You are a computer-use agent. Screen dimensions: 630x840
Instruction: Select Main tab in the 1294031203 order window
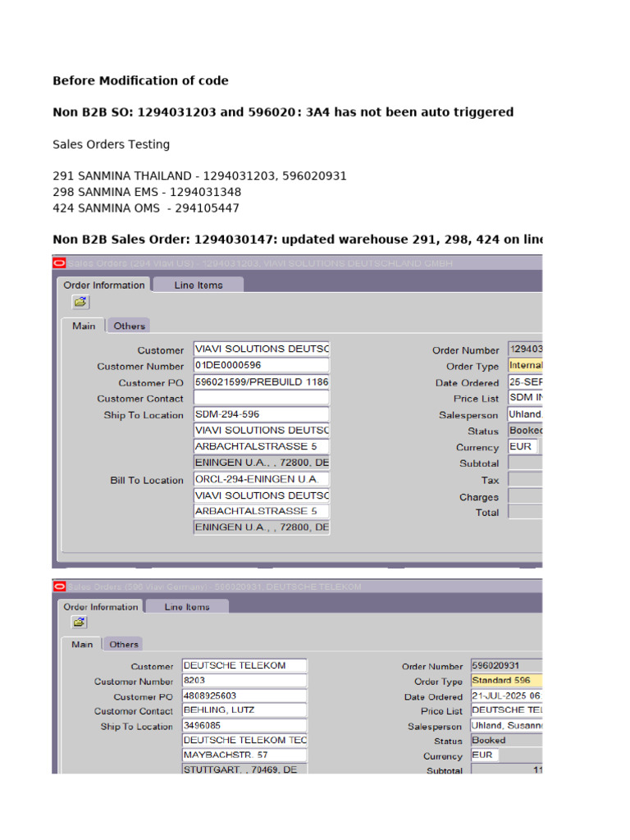[84, 326]
